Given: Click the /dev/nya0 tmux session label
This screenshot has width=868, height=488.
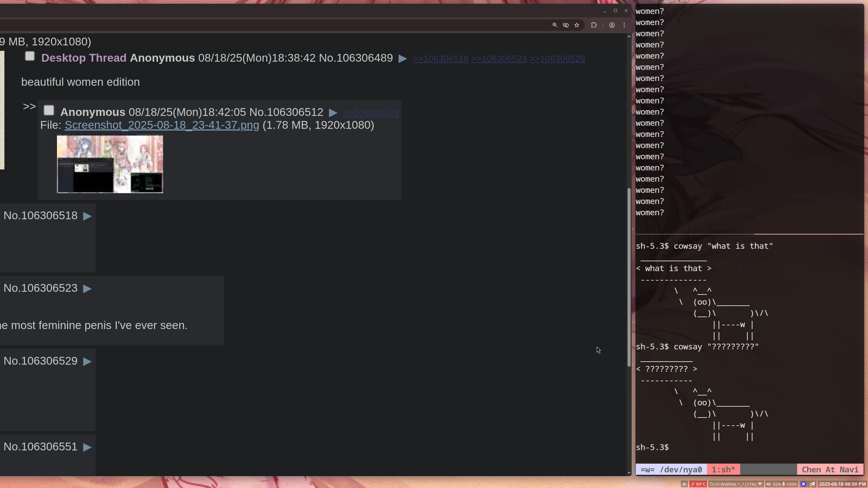Looking at the screenshot, I should click(x=671, y=470).
